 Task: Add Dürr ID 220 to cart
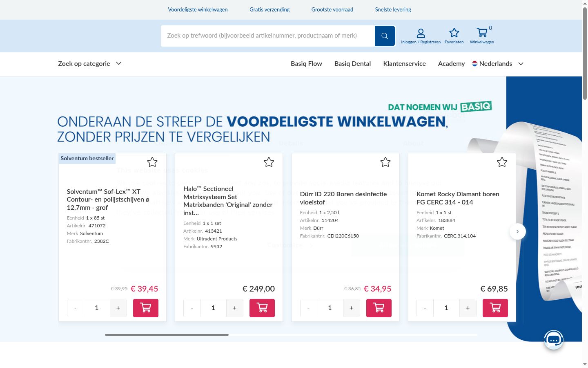pos(379,308)
